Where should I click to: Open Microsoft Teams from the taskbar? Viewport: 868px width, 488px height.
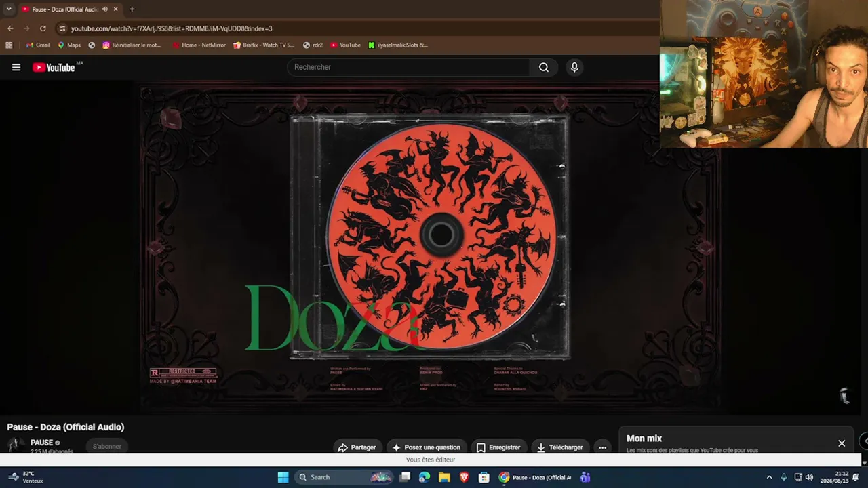[x=585, y=477]
